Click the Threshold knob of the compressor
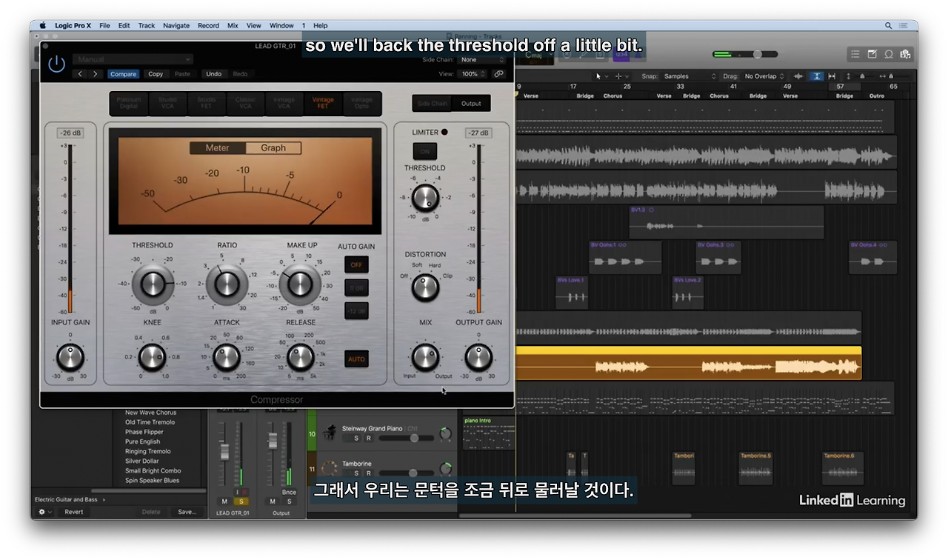The height and width of the screenshot is (560, 948). pos(152,283)
